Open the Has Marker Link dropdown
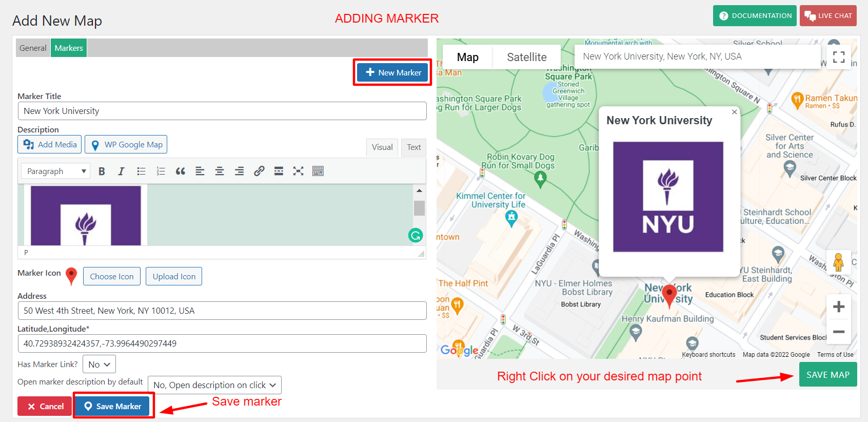Image resolution: width=868 pixels, height=422 pixels. click(x=99, y=364)
